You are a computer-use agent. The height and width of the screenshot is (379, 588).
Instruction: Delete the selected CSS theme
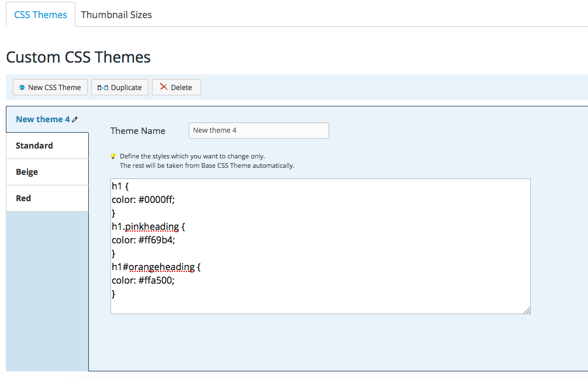[177, 87]
